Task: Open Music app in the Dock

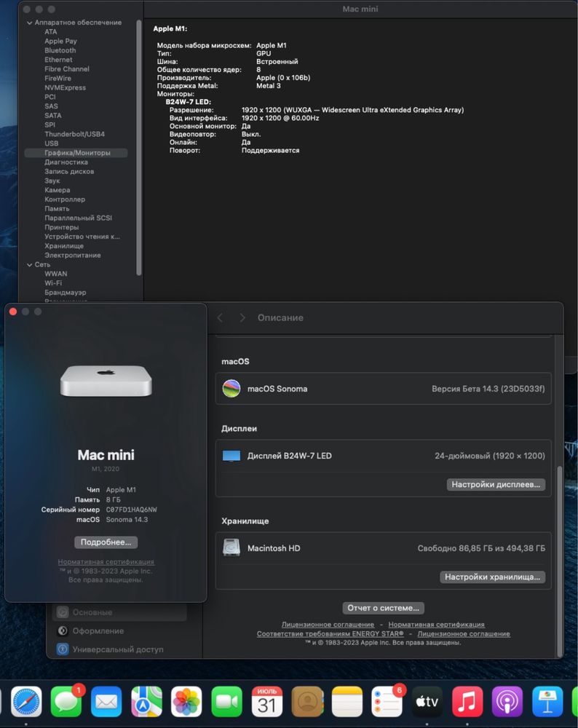Action: point(467,702)
